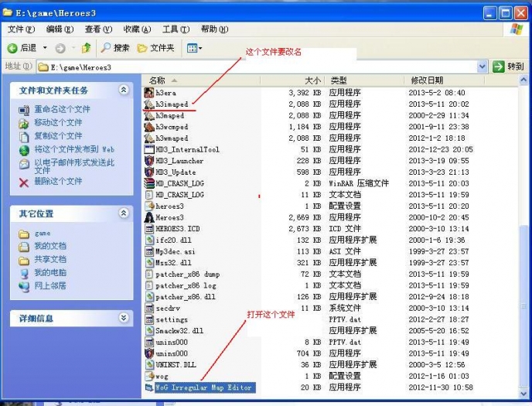Click the Back arrow icon in the toolbar
This screenshot has height=406, width=532.
tap(12, 49)
